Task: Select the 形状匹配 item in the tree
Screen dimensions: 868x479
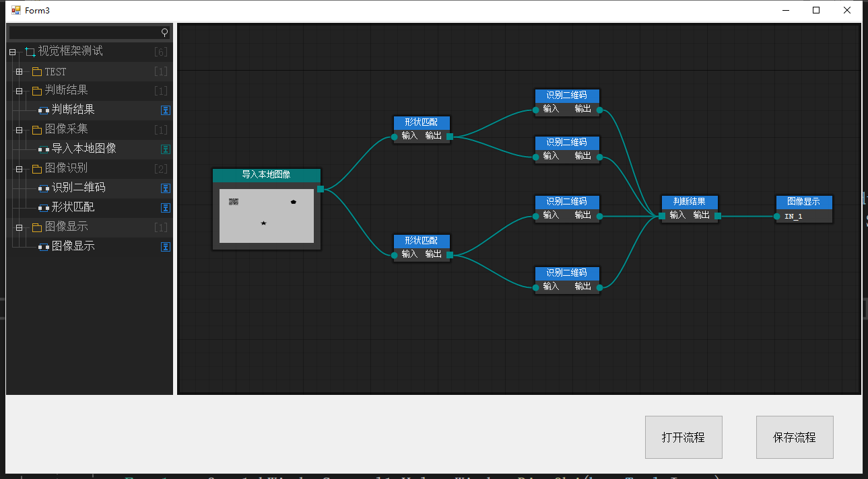Action: pyautogui.click(x=73, y=207)
